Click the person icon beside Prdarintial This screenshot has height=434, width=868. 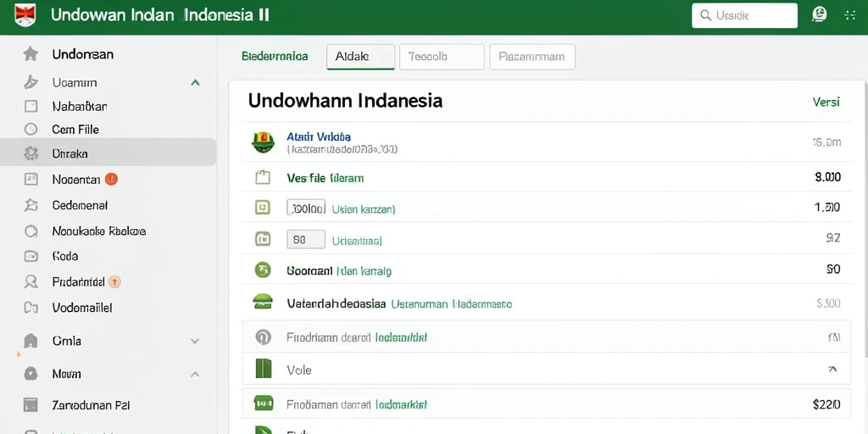point(31,281)
